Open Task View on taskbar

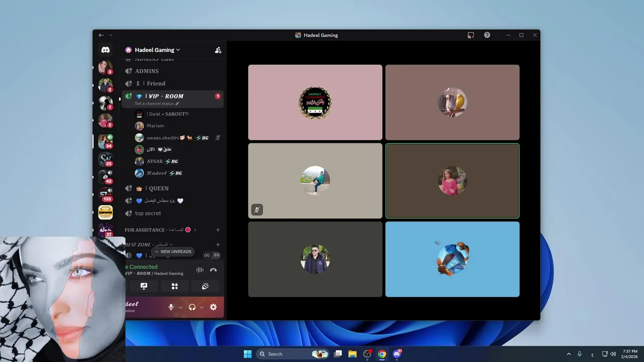[338, 354]
